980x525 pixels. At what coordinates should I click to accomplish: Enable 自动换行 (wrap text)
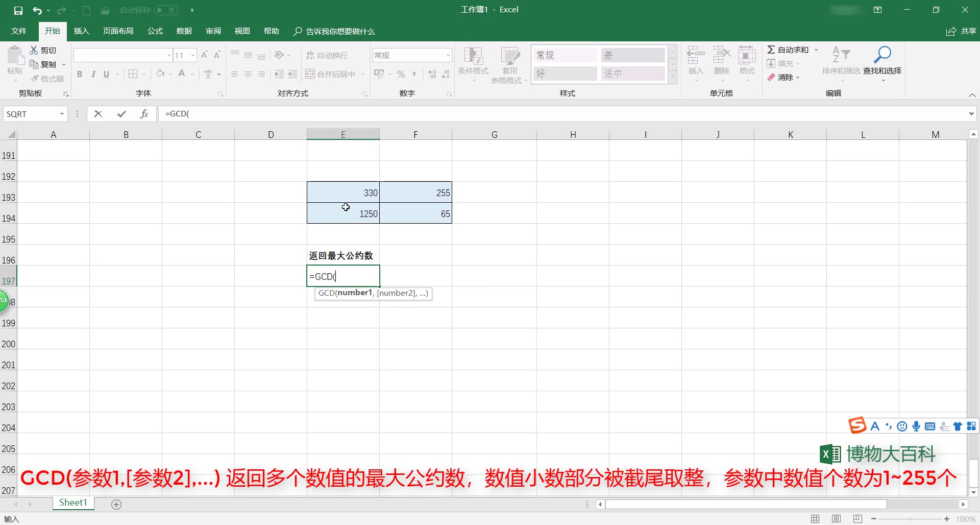[x=328, y=55]
